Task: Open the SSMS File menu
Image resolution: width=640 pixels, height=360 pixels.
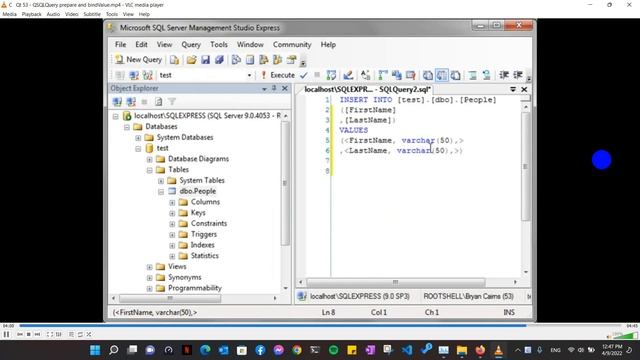Action: [x=120, y=44]
